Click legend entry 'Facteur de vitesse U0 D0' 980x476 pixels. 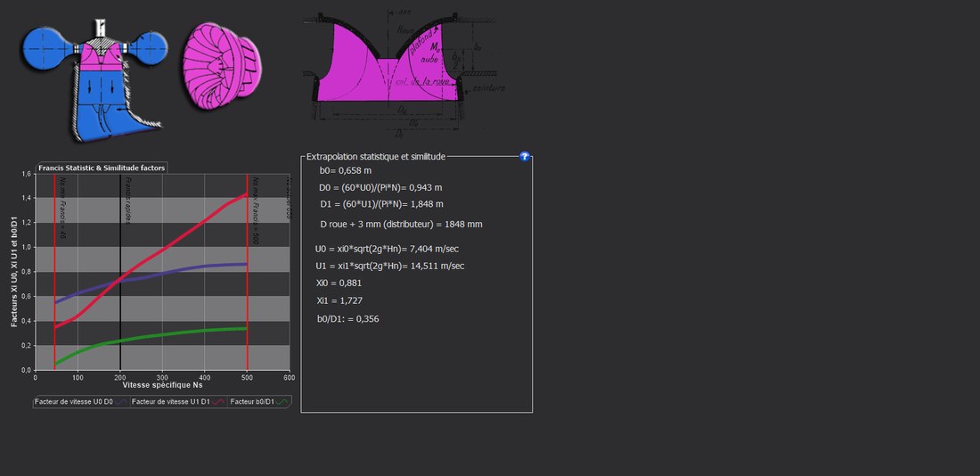(81, 402)
